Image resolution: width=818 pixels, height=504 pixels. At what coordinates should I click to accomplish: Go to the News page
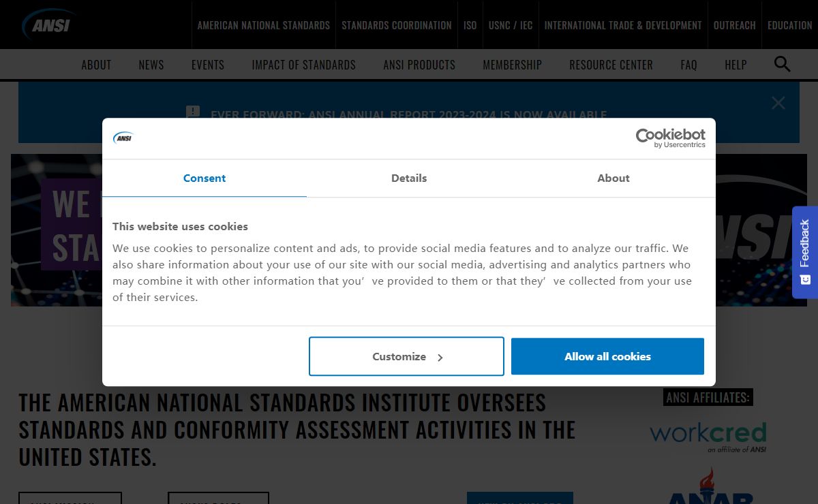151,65
